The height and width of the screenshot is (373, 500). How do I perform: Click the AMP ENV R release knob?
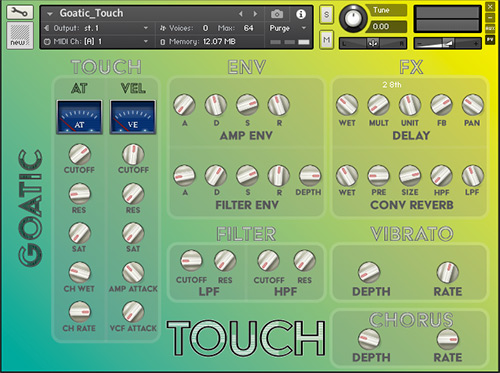click(279, 105)
